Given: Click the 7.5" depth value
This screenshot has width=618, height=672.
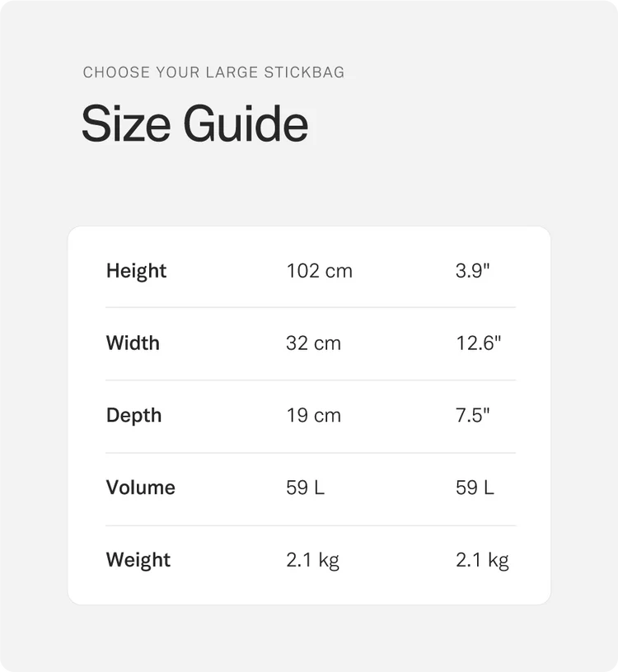Looking at the screenshot, I should [x=473, y=415].
